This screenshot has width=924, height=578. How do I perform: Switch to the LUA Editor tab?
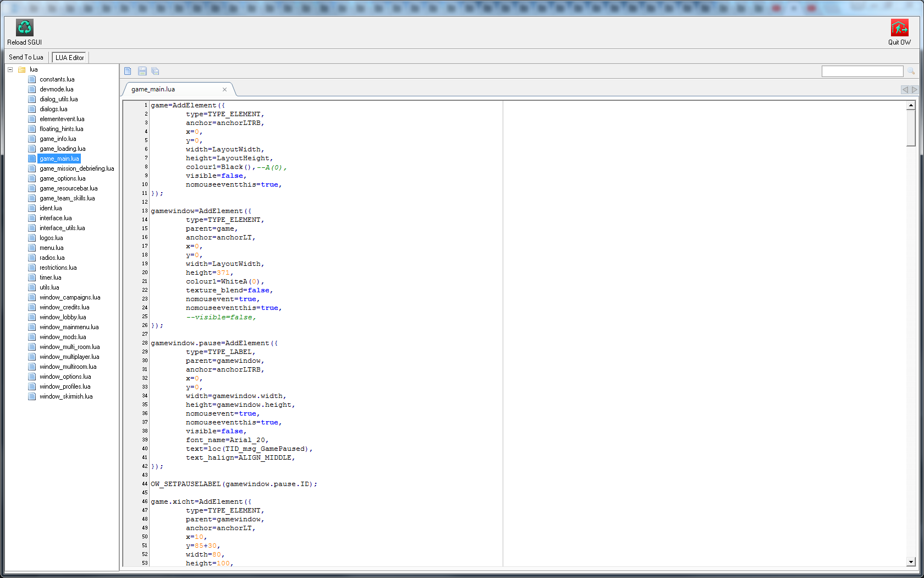pyautogui.click(x=70, y=57)
